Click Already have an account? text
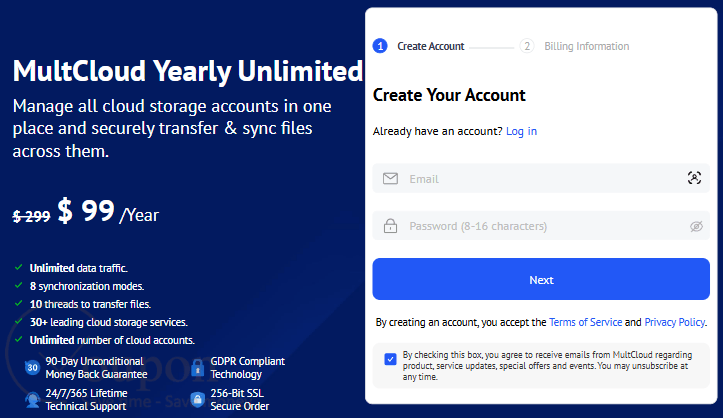This screenshot has width=723, height=418. pyautogui.click(x=438, y=131)
